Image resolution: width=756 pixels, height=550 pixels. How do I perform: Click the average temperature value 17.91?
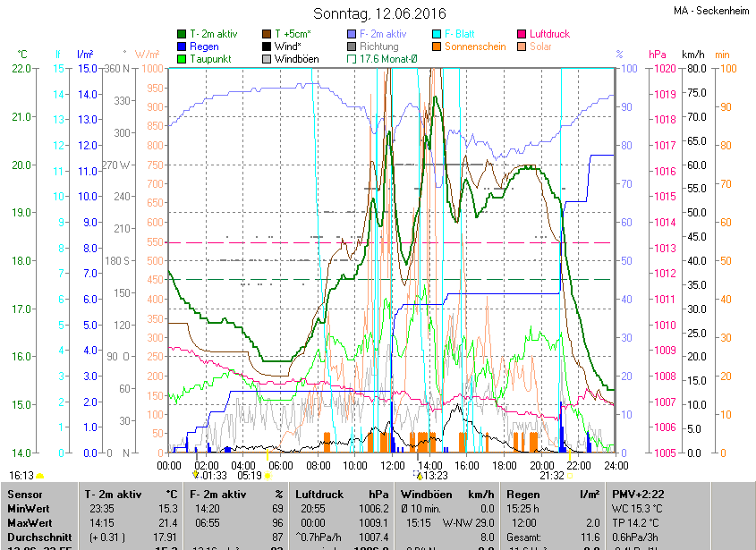pos(166,537)
